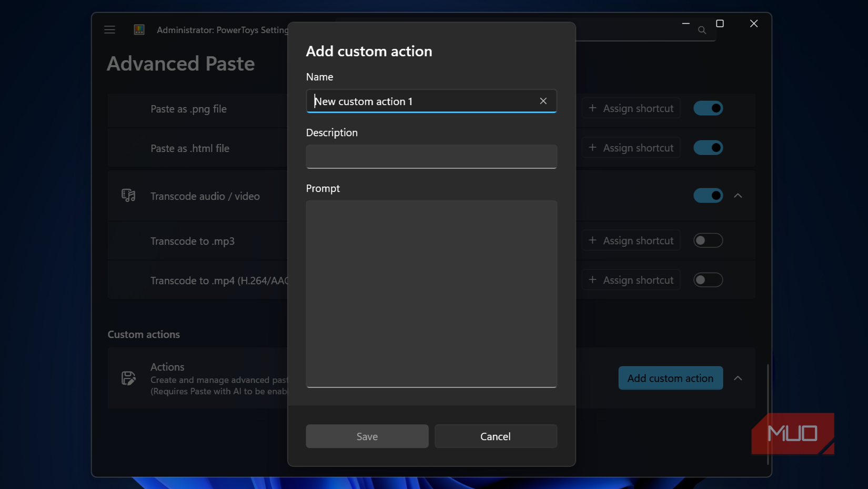Click the Custom actions section heading

(x=144, y=334)
